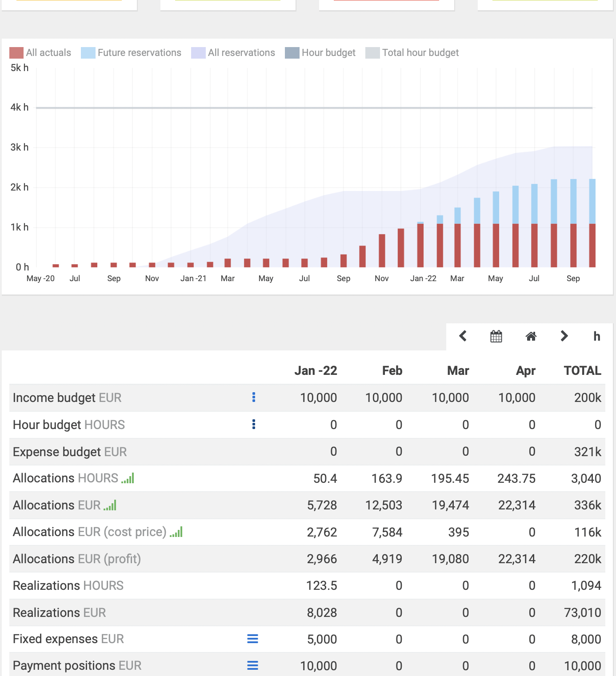Click bar chart icon beside Allocations EUR
The width and height of the screenshot is (616, 676).
tap(110, 505)
